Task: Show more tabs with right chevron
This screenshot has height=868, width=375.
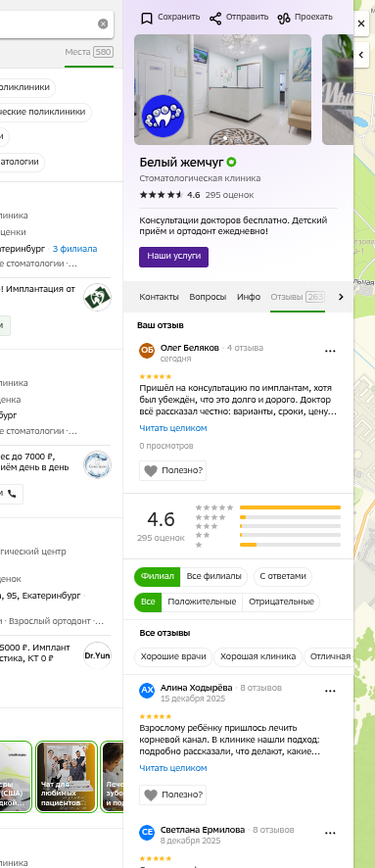Action: [x=341, y=297]
